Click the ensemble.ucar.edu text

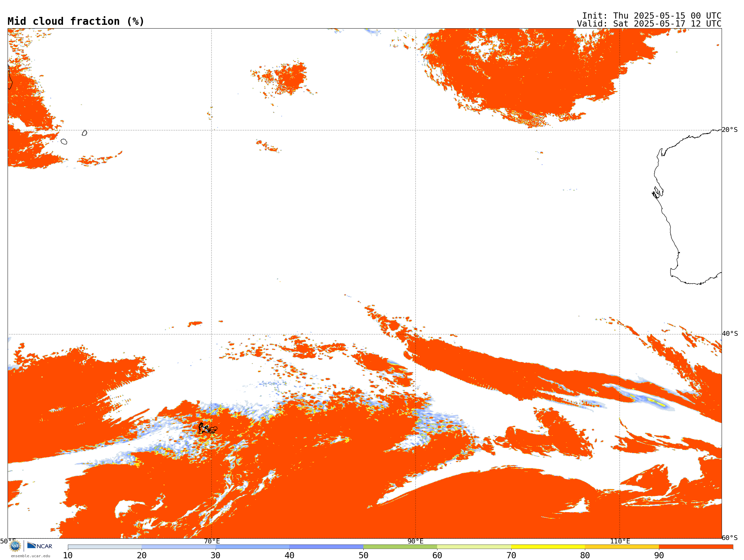(31, 556)
